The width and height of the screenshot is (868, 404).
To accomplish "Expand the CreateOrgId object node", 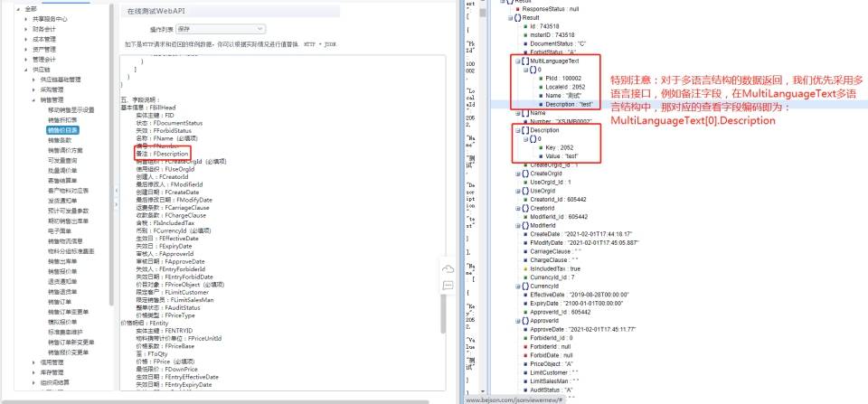I will click(518, 174).
